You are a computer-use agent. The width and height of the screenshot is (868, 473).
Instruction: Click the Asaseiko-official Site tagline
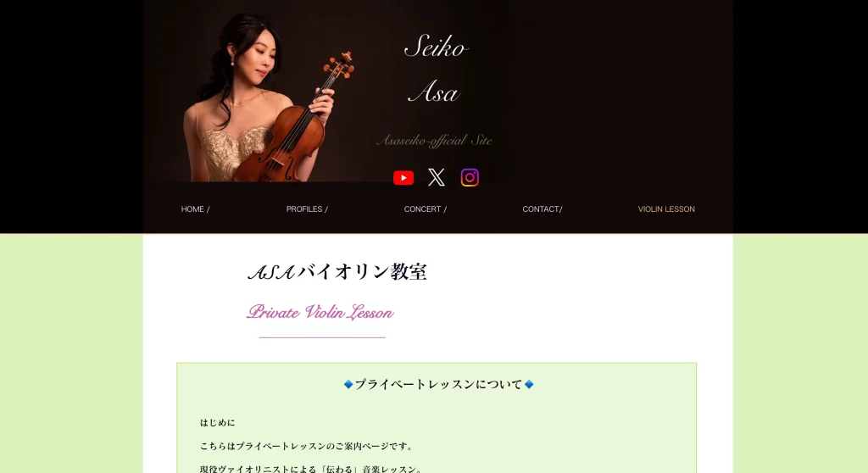[434, 141]
